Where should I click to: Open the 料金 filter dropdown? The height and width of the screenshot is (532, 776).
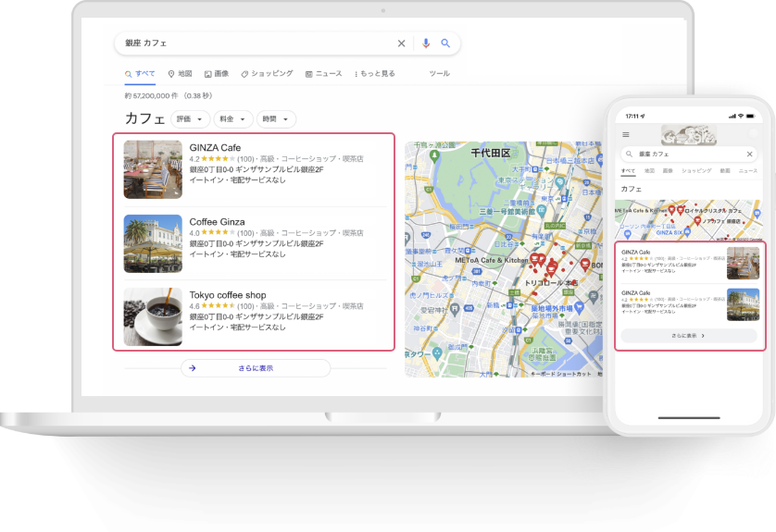[233, 119]
